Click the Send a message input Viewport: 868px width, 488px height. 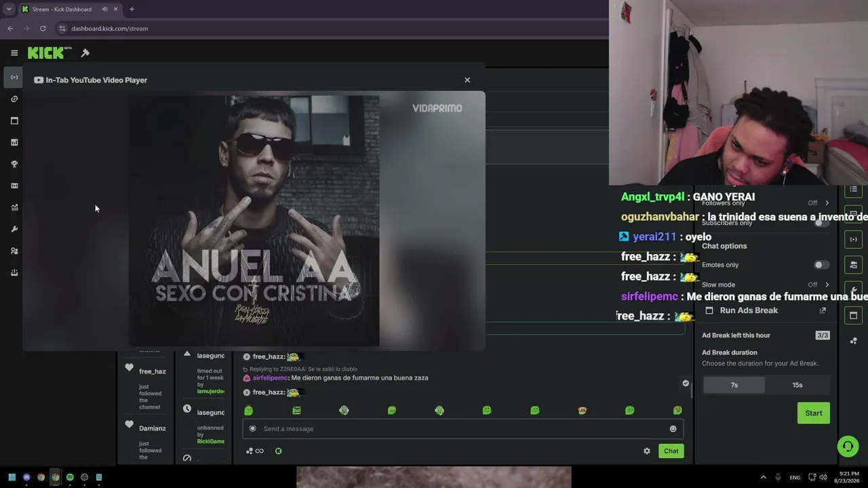[463, 428]
